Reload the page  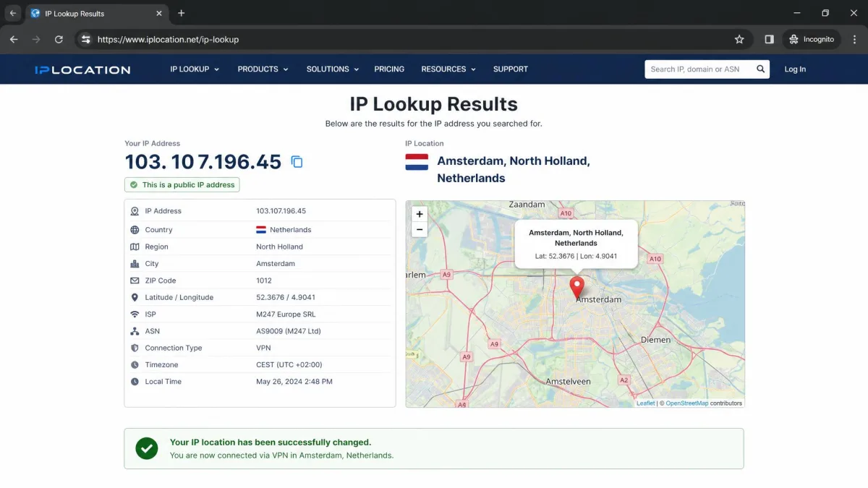pyautogui.click(x=59, y=39)
